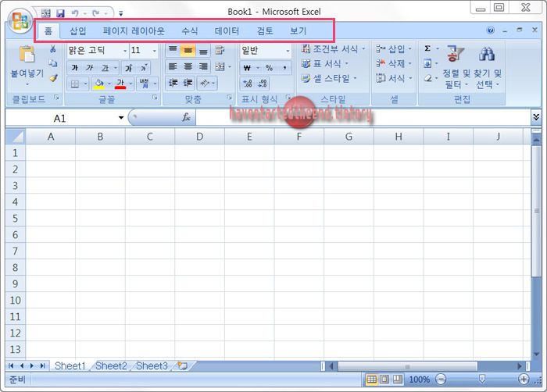The width and height of the screenshot is (547, 392).
Task: Select the Data (데이터) tab
Action: coord(227,31)
